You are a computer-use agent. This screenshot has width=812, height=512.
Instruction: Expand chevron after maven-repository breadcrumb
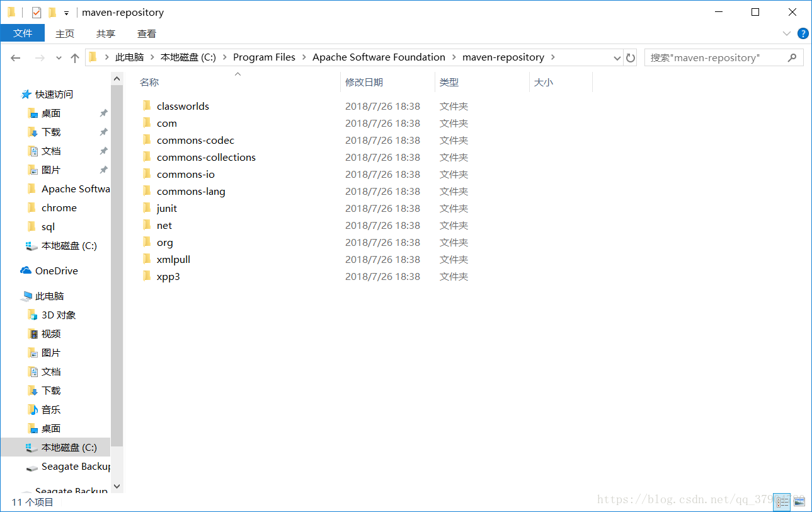(x=553, y=57)
